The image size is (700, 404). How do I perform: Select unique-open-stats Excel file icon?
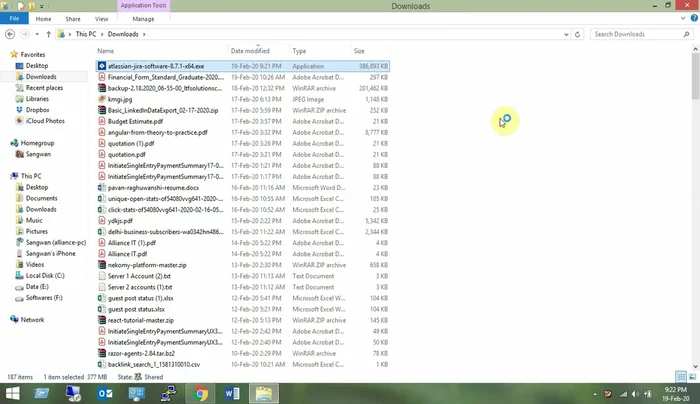tap(102, 199)
